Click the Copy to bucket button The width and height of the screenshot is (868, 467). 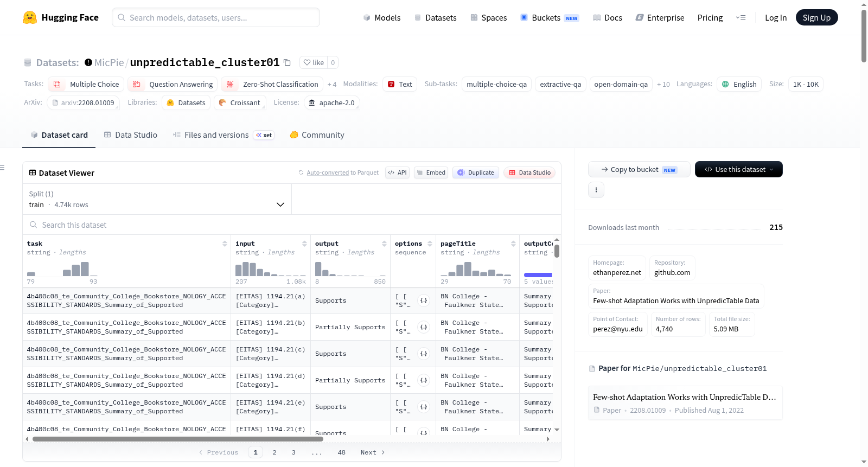pos(639,169)
